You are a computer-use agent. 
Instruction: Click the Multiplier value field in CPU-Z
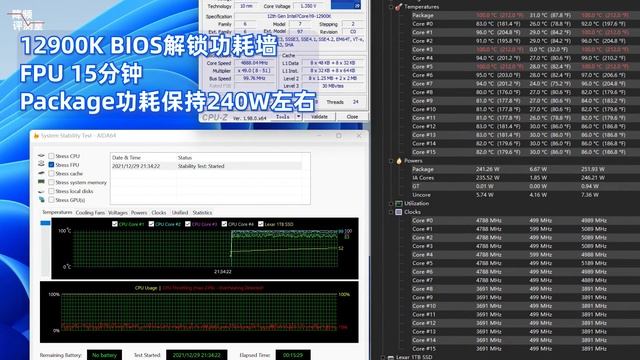[254, 71]
